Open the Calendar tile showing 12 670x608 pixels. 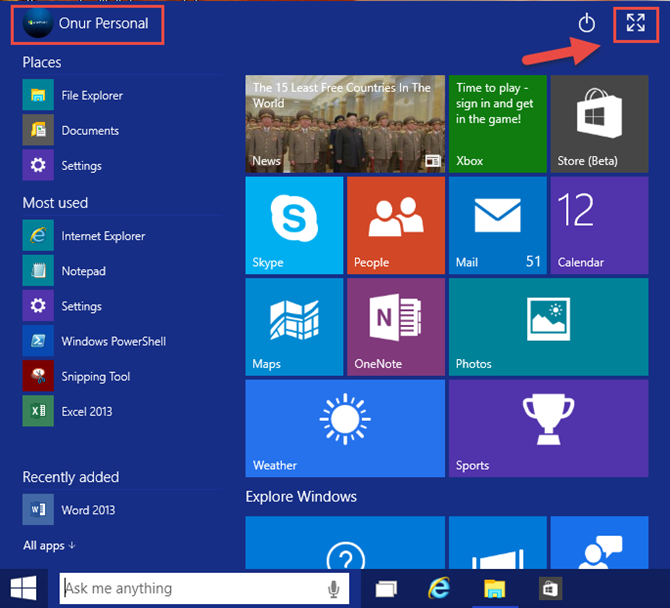pyautogui.click(x=599, y=225)
